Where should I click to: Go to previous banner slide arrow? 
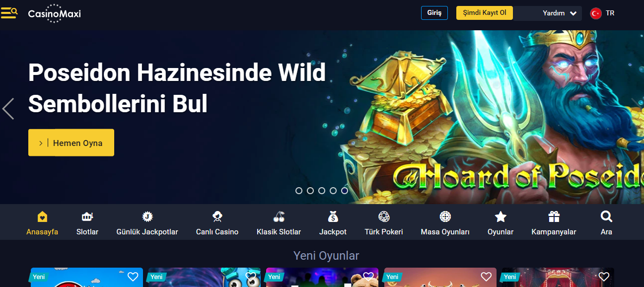click(8, 109)
